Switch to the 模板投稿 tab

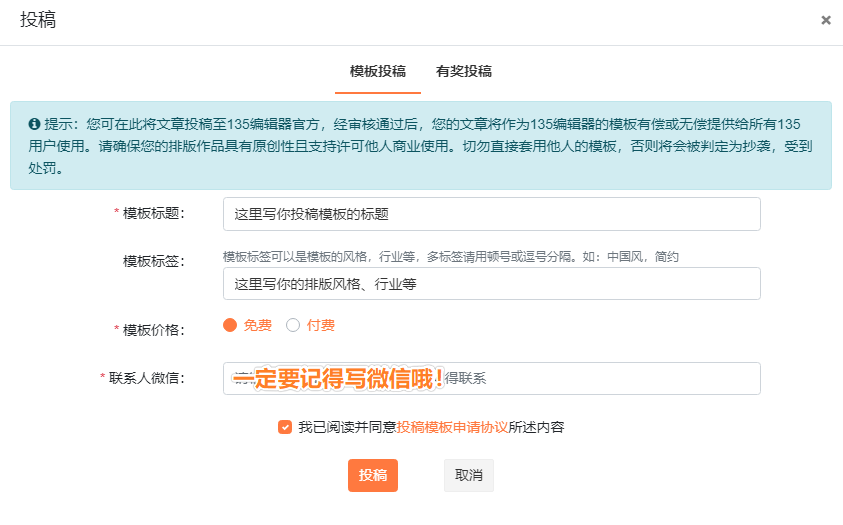(378, 72)
